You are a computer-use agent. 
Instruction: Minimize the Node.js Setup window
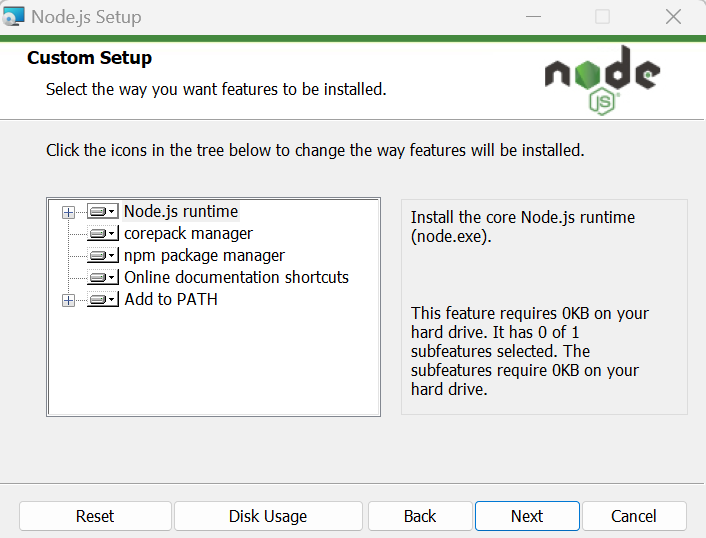point(534,17)
